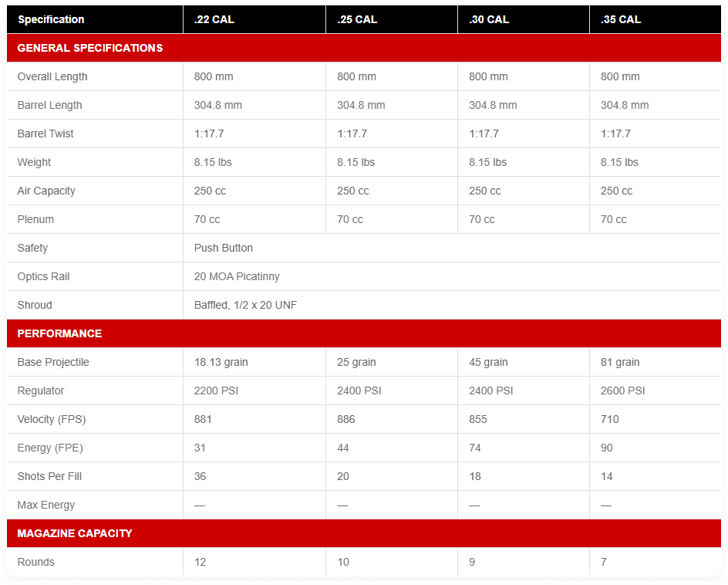Click the 18 shots per fill value

pos(475,477)
